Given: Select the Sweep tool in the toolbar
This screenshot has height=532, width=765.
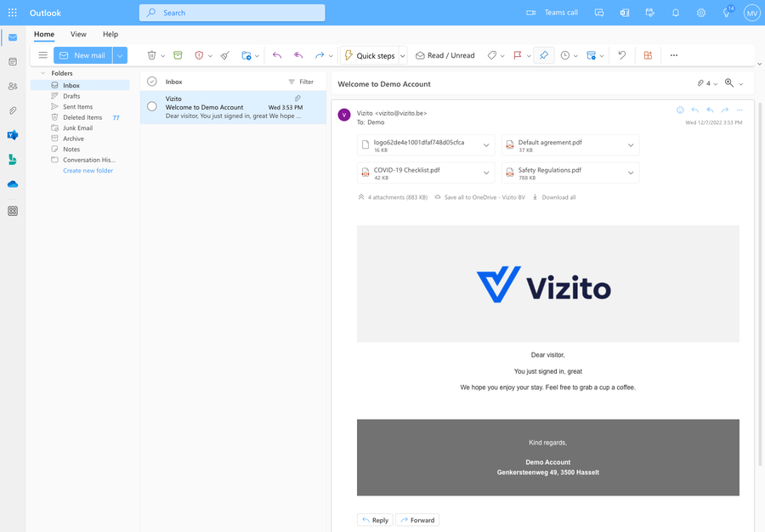Looking at the screenshot, I should coord(224,54).
